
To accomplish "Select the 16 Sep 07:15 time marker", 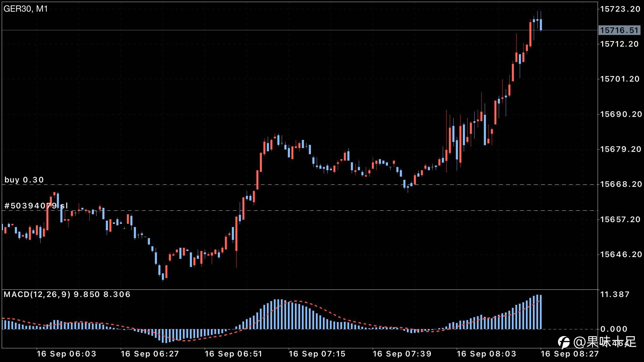I will (x=317, y=354).
